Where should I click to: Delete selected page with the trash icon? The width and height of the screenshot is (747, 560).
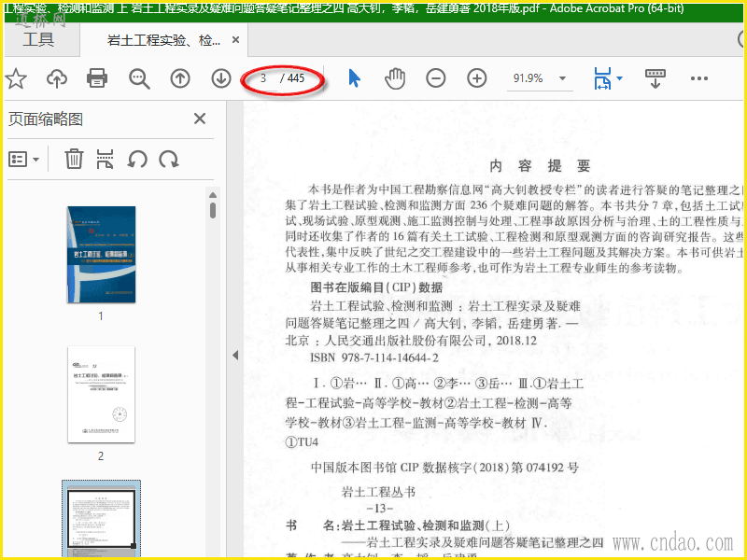click(74, 159)
